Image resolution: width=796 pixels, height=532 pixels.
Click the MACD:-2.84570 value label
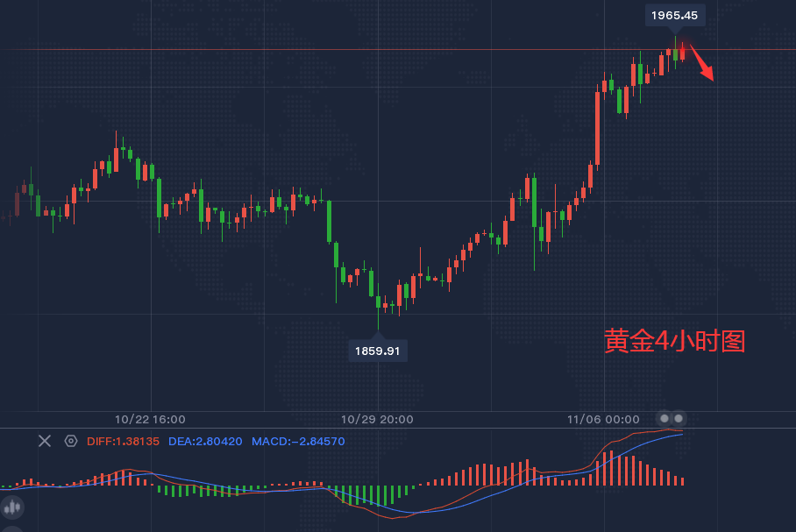point(298,441)
